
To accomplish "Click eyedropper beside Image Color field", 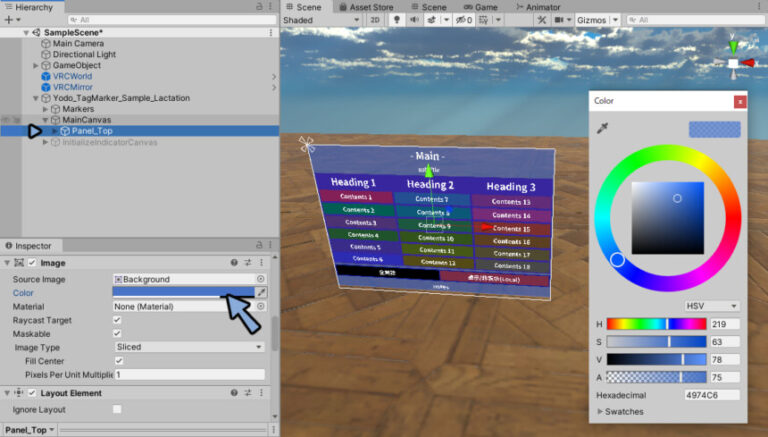I will (262, 292).
